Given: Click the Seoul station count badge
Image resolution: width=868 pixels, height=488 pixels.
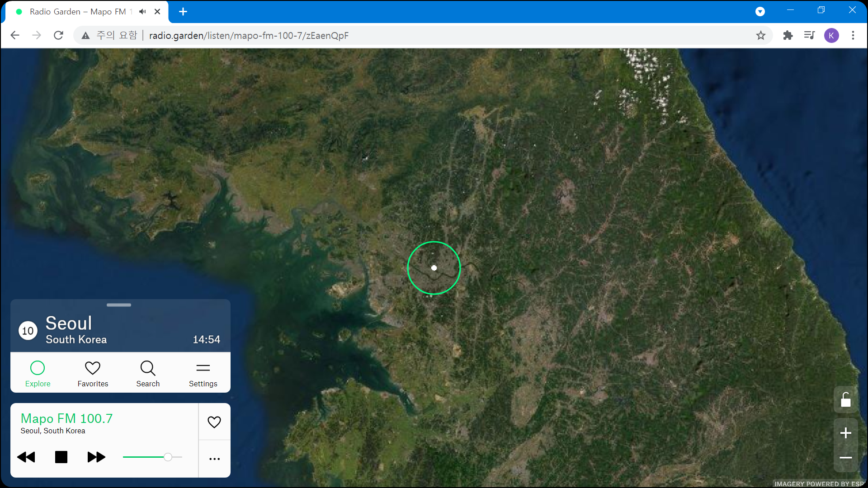Looking at the screenshot, I should (28, 331).
